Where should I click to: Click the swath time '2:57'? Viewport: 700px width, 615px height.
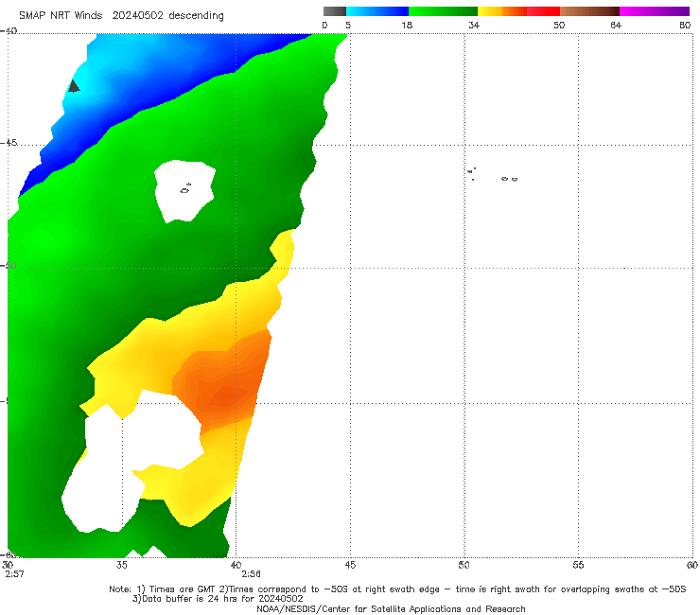coord(14,574)
